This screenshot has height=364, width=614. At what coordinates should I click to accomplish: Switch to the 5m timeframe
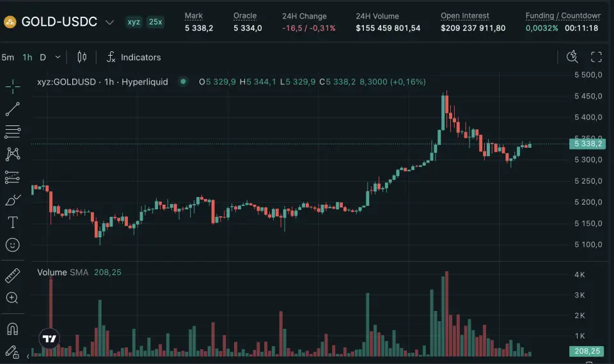click(8, 57)
